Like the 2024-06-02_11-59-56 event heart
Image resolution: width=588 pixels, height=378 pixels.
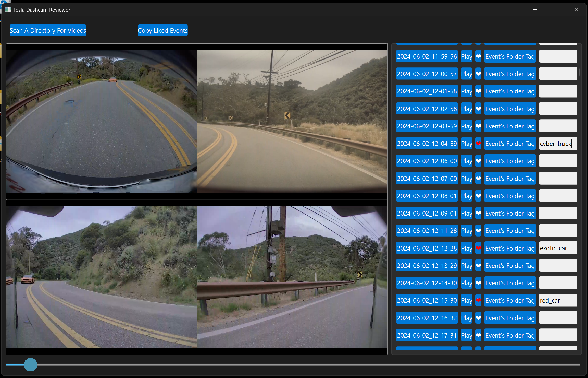pyautogui.click(x=478, y=56)
